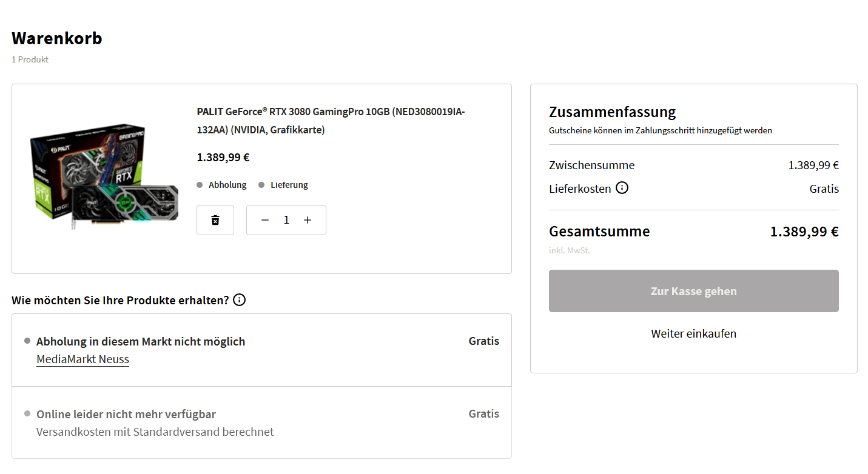Open the PALIT GeForce RTX 3080 product title
The image size is (868, 474).
coord(331,121)
